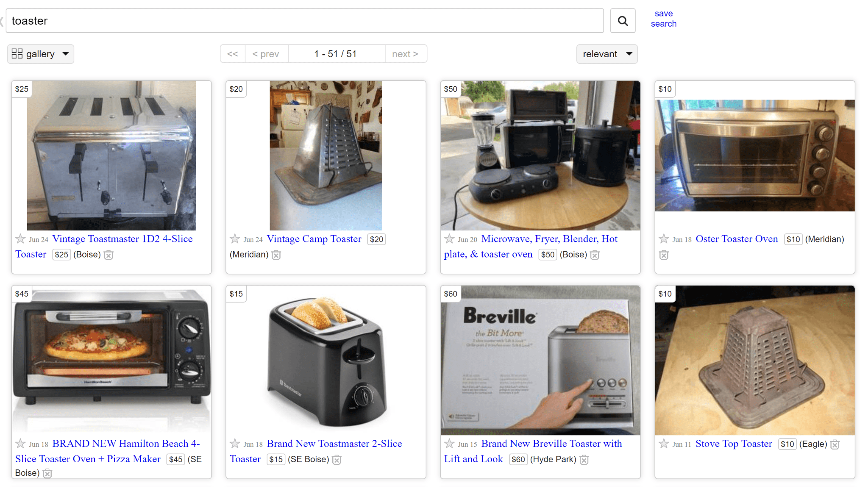This screenshot has width=868, height=494.
Task: Star the Vintage Toastmaster 1D2 listing
Action: [19, 239]
